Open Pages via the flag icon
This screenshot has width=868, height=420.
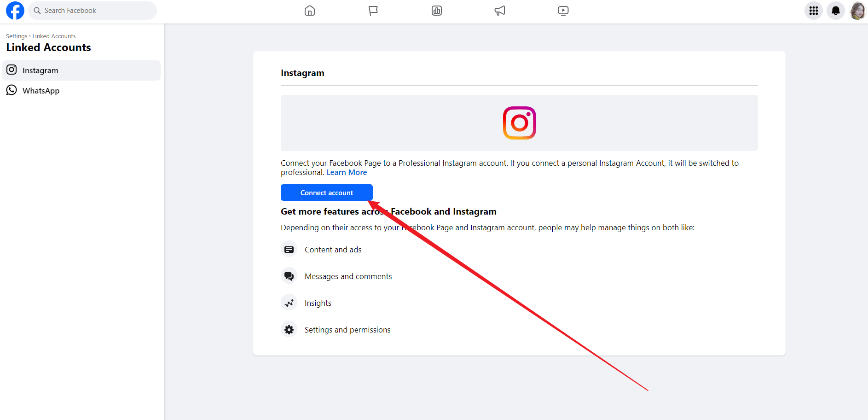click(x=373, y=11)
